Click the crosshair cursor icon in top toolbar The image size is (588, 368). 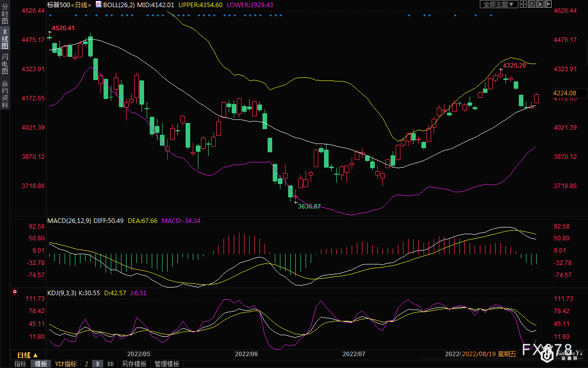(523, 4)
